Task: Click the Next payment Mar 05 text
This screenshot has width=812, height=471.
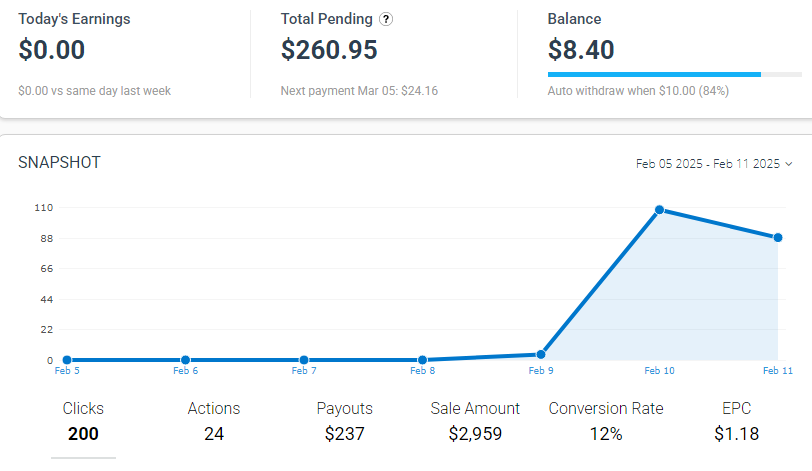Action: point(359,91)
